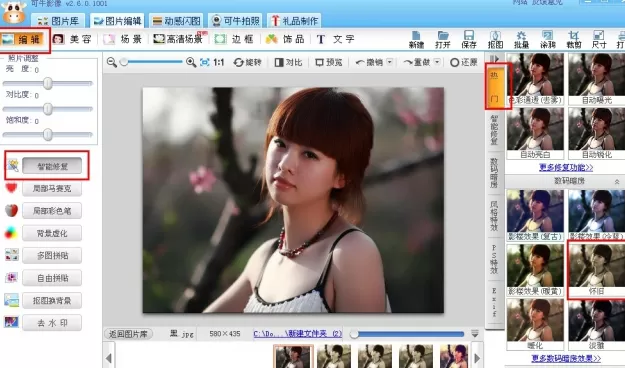
Task: Click the fit-to-window icon beside 1:1
Action: [x=204, y=62]
